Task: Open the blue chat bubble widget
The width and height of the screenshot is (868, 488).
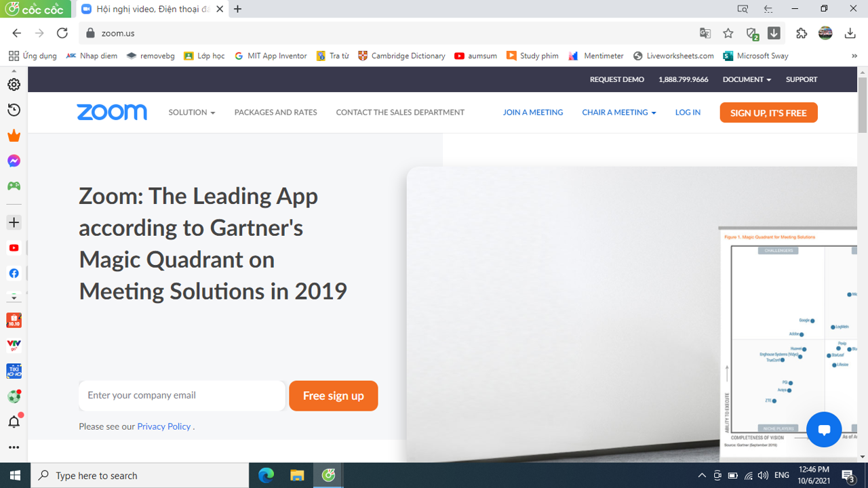Action: (x=824, y=429)
